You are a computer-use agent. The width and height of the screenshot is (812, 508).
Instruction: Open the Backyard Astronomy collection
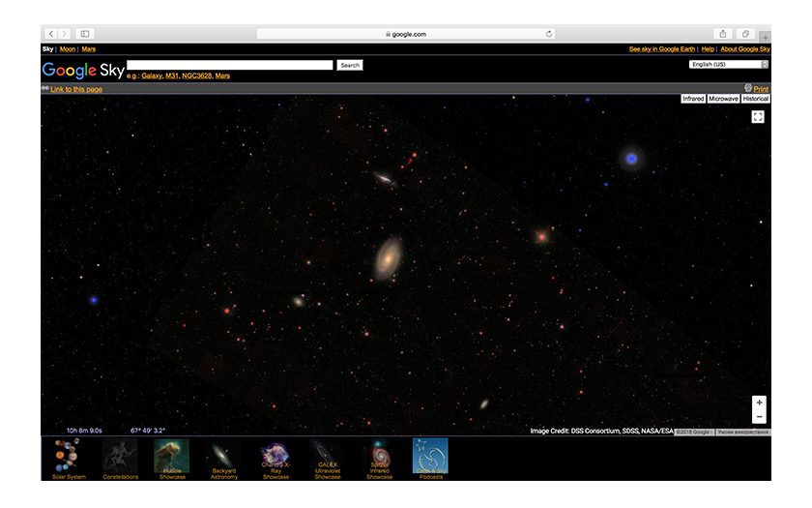223,456
